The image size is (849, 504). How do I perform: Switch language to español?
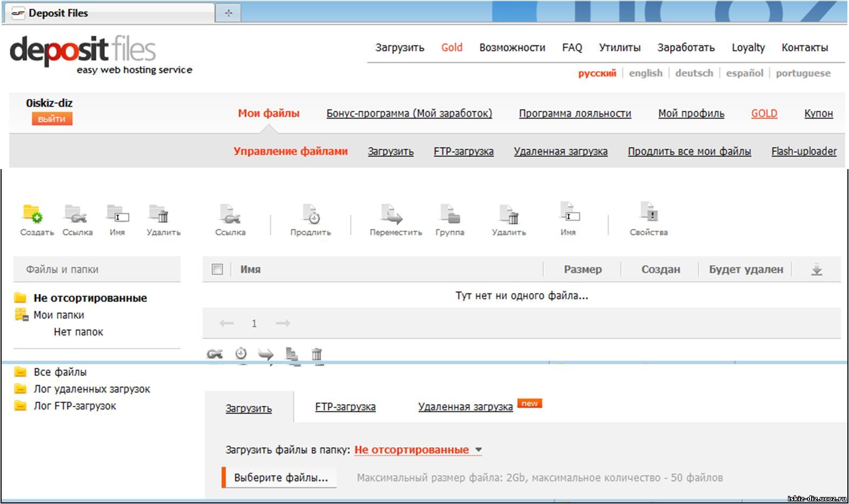click(745, 73)
